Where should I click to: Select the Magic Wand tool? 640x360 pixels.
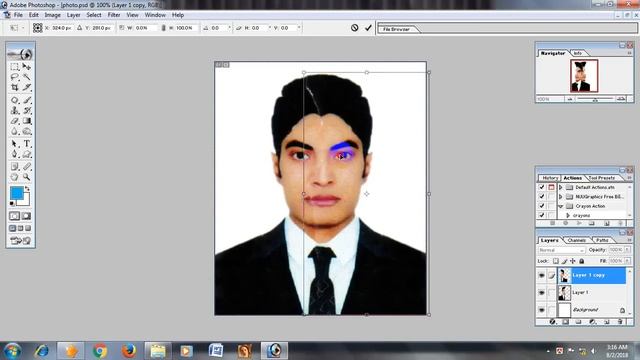pyautogui.click(x=27, y=77)
